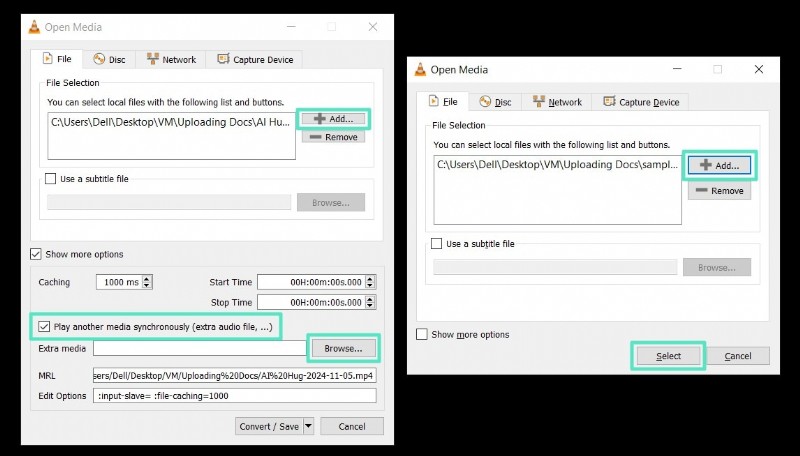This screenshot has width=800, height=456.
Task: Click Add button in left dialog
Action: [333, 118]
